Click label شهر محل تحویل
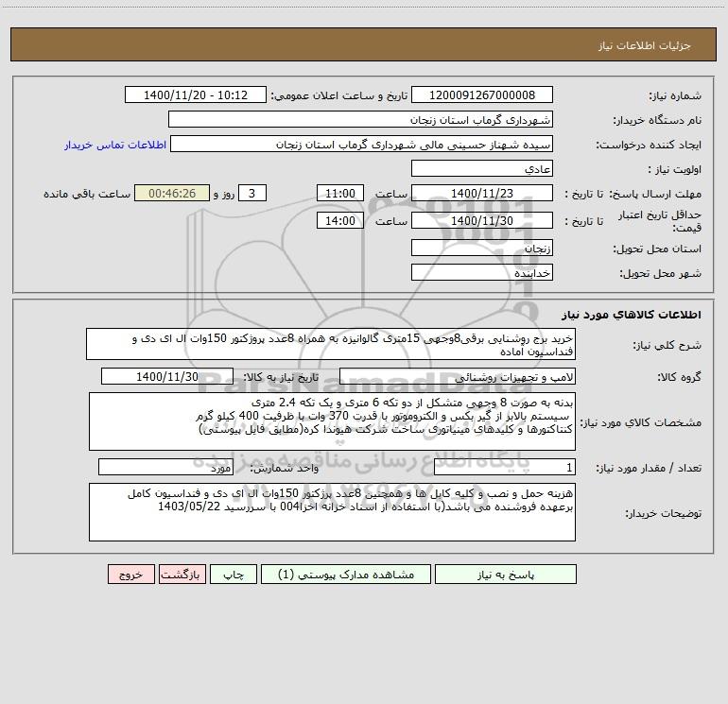 tap(660, 273)
